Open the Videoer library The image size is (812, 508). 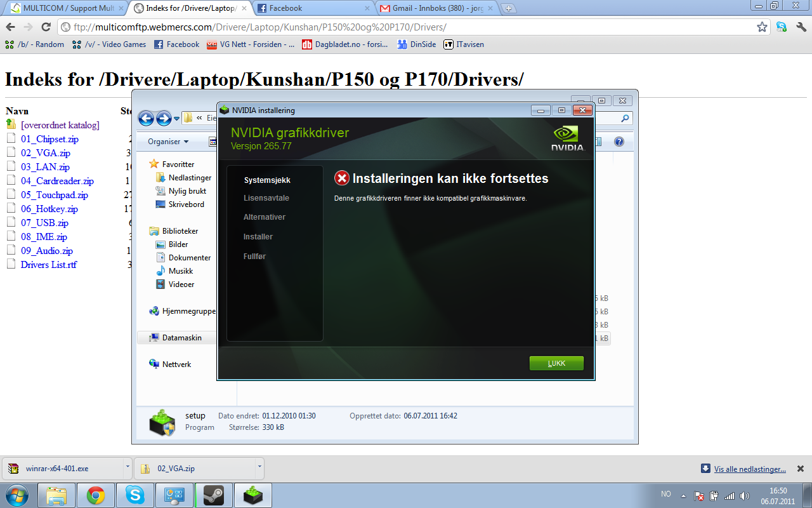coord(181,284)
